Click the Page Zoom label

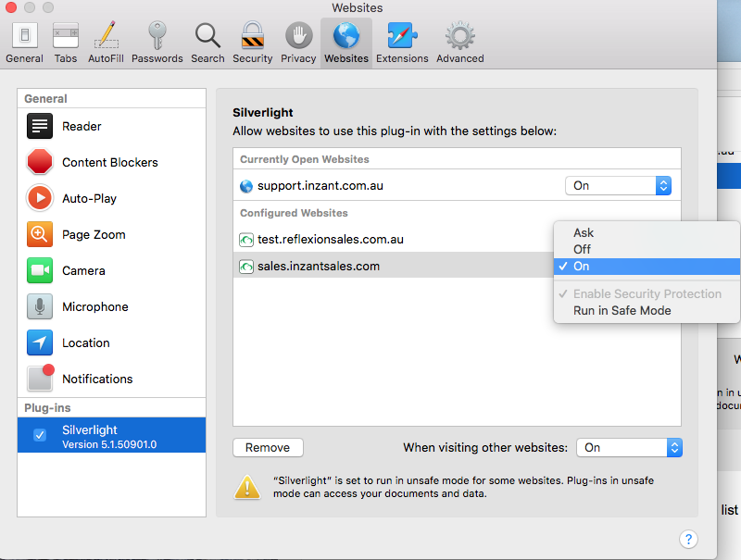coord(94,235)
